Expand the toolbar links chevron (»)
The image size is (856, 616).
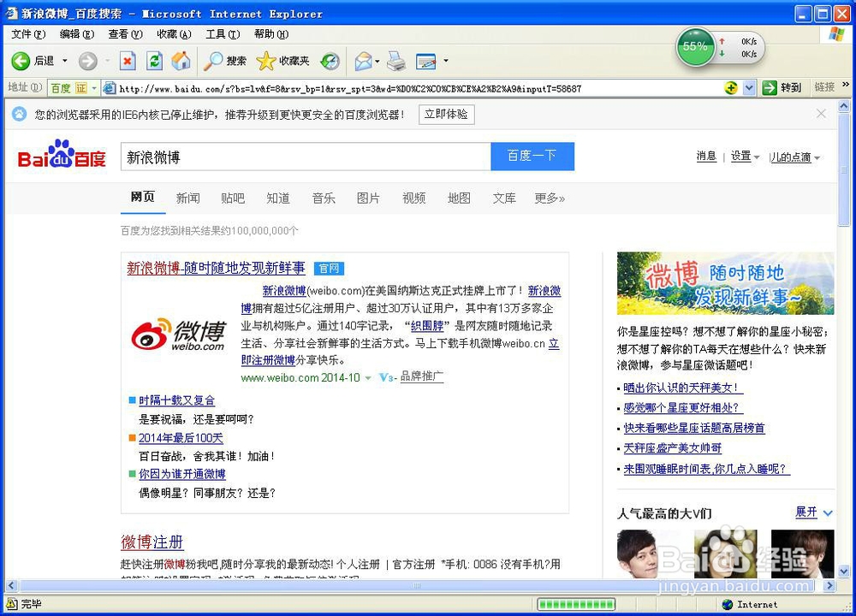coord(846,85)
